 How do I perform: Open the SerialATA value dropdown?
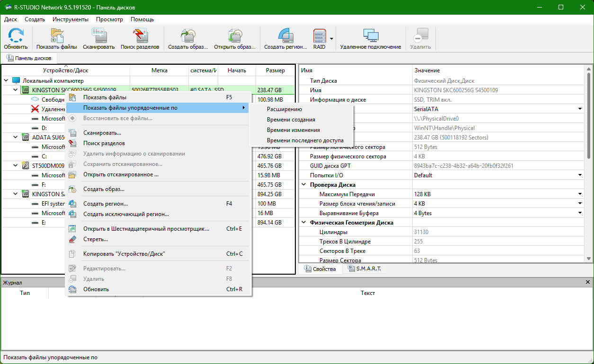580,109
